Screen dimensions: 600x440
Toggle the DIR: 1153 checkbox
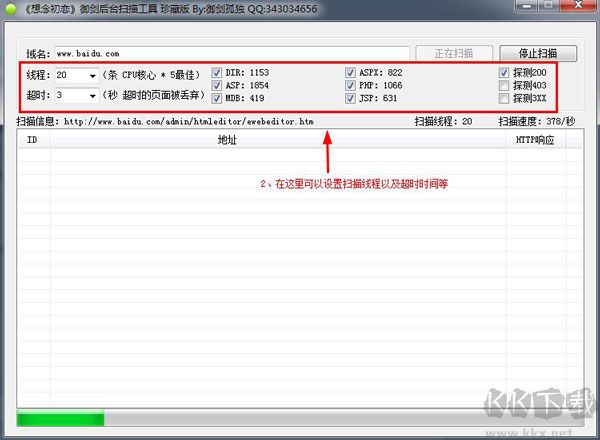tap(217, 73)
